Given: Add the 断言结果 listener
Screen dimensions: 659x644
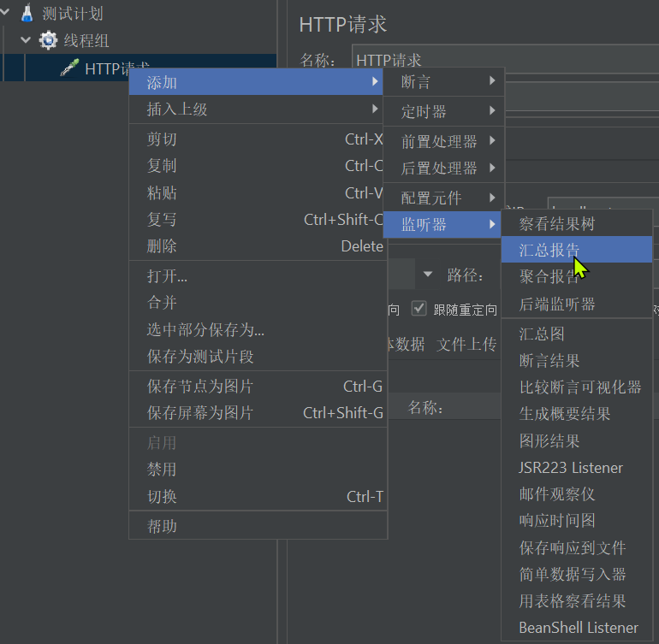Looking at the screenshot, I should click(x=577, y=360).
